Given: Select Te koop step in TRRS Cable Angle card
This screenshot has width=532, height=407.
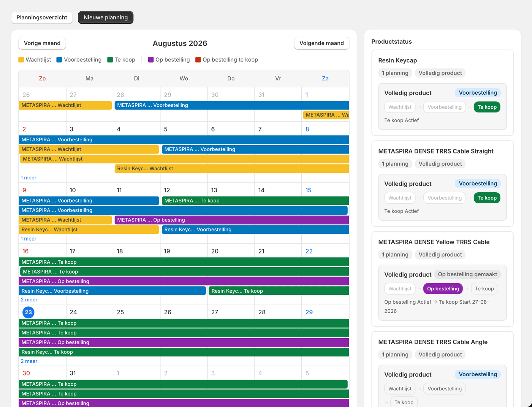Looking at the screenshot, I should click(x=404, y=402).
